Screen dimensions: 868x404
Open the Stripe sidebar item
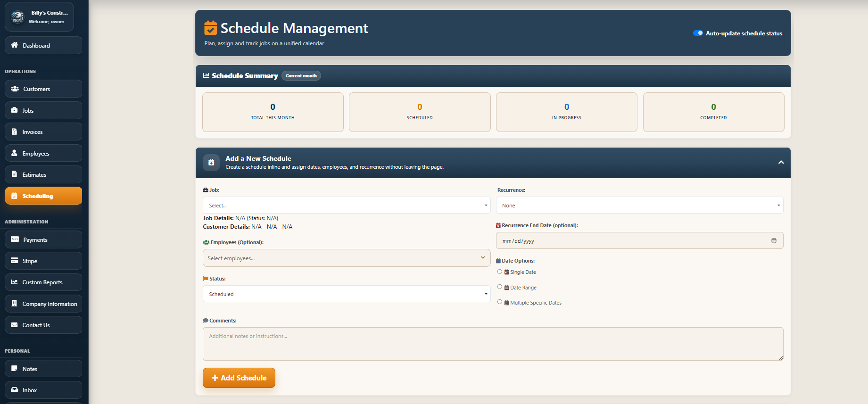tap(43, 261)
